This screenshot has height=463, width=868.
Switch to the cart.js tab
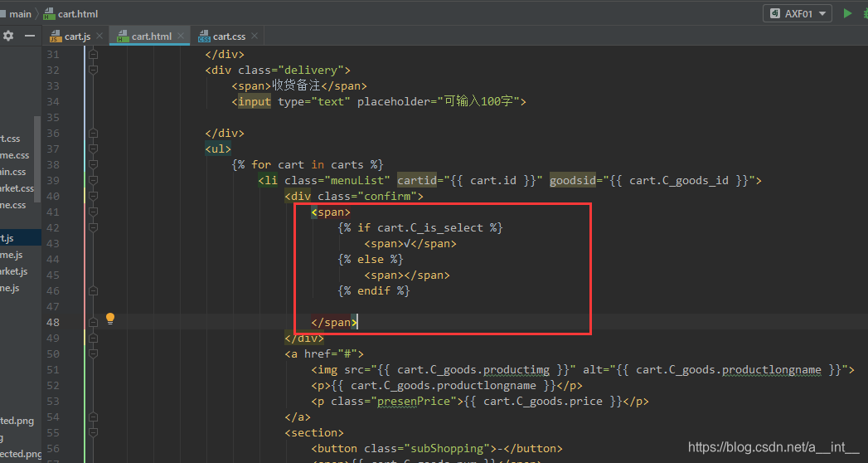coord(75,36)
